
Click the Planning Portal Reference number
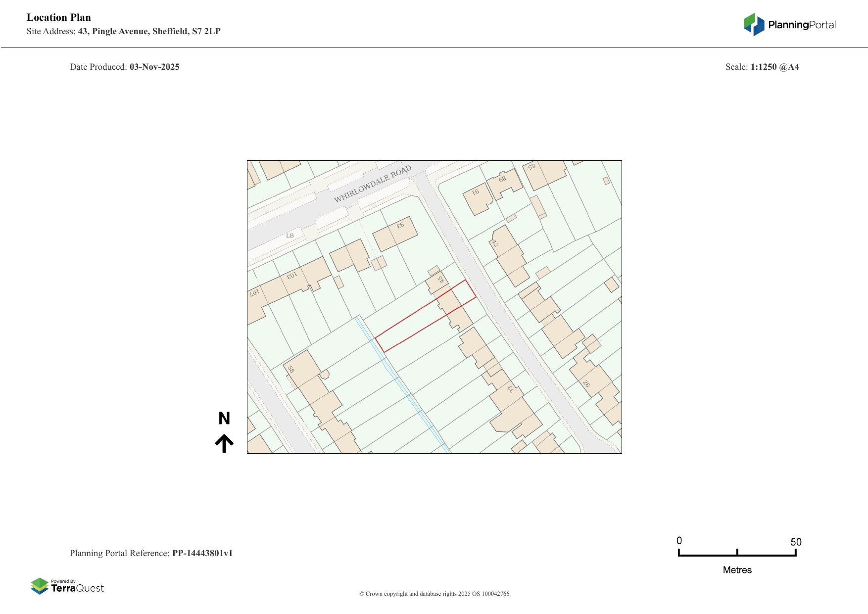click(202, 553)
